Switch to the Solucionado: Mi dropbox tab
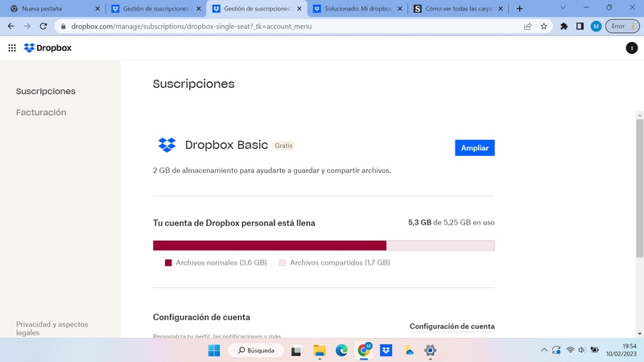Viewport: 644px width, 362px height. [357, 9]
